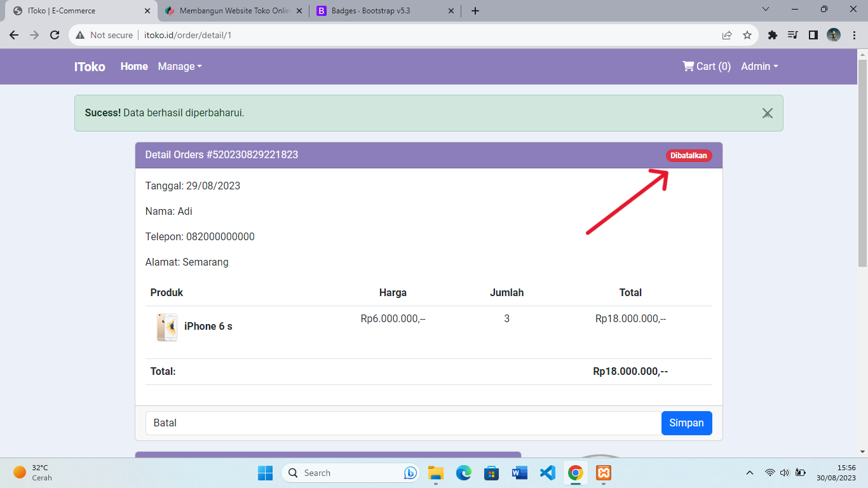Expand the Admin dropdown menu
868x488 pixels.
[759, 66]
